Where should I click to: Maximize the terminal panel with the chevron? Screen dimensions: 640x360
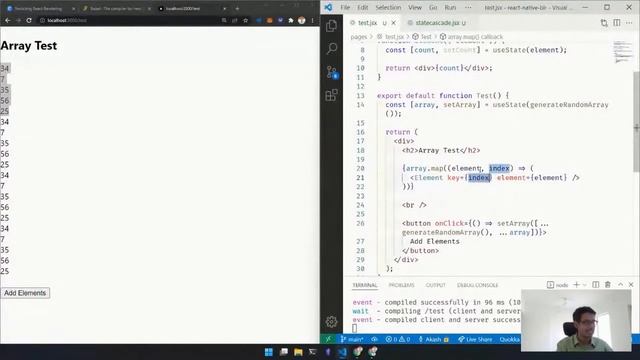[x=620, y=284]
